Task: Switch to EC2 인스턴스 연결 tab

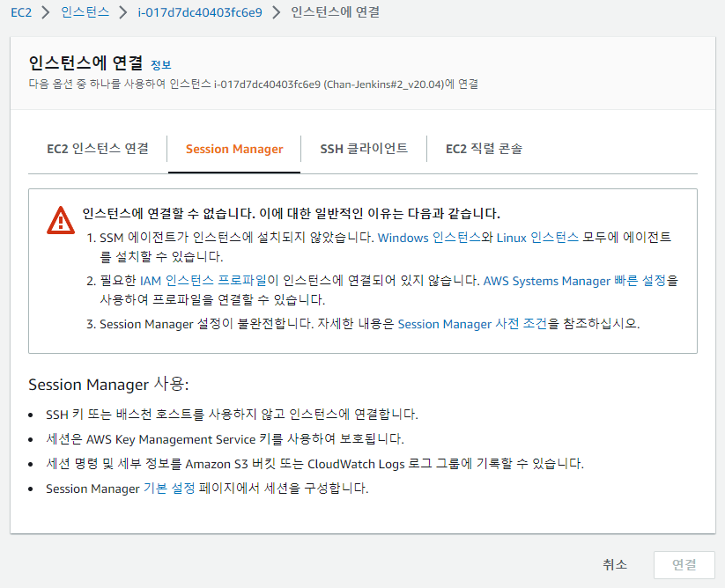Action: (x=98, y=149)
